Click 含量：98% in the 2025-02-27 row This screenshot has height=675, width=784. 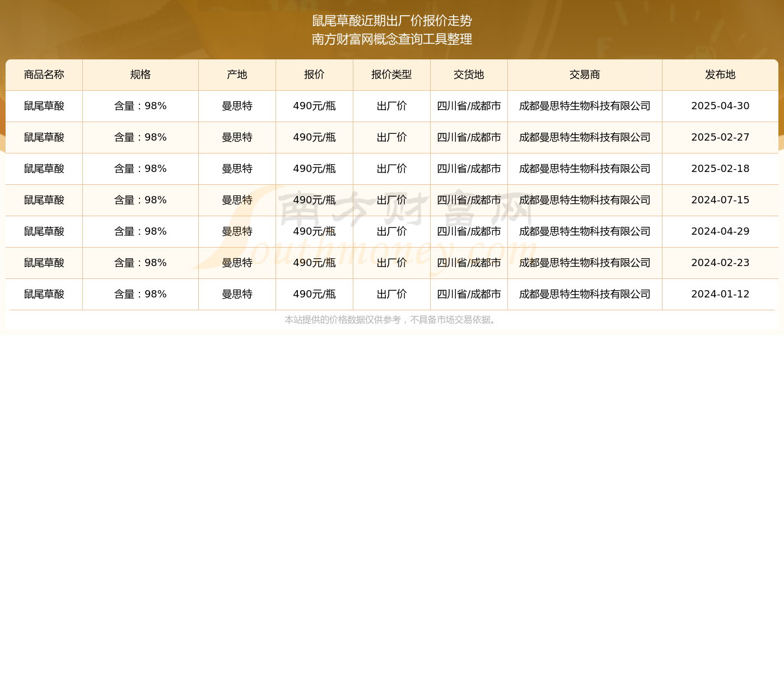[x=141, y=137]
